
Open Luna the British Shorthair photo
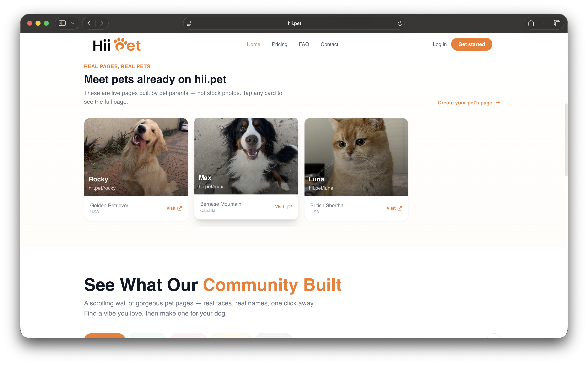pyautogui.click(x=356, y=157)
